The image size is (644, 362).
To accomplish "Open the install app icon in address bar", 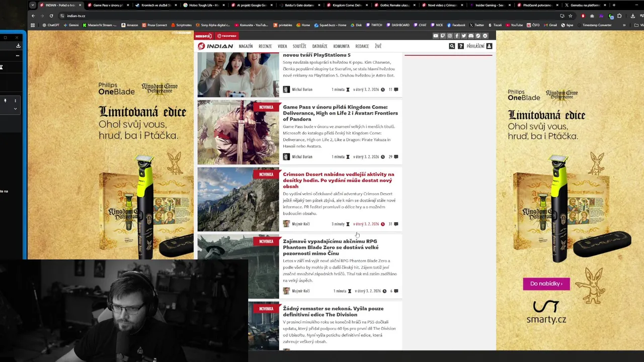I will tap(562, 16).
